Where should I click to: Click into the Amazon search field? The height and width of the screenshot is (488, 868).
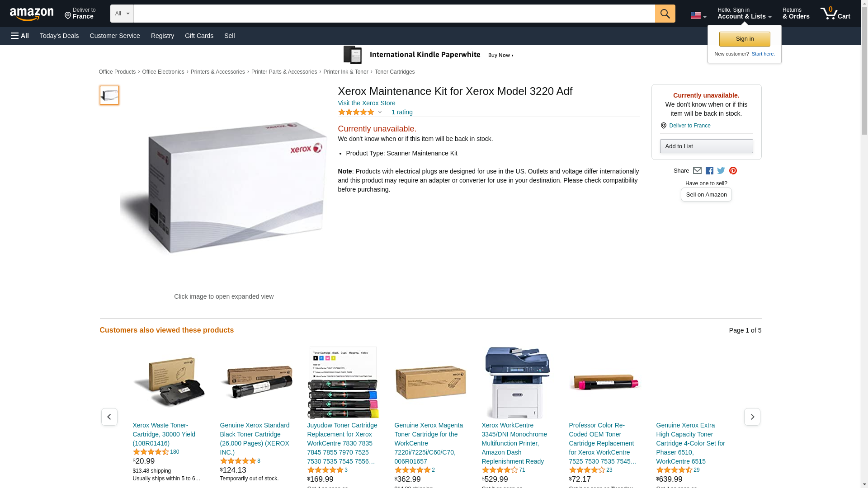[394, 14]
